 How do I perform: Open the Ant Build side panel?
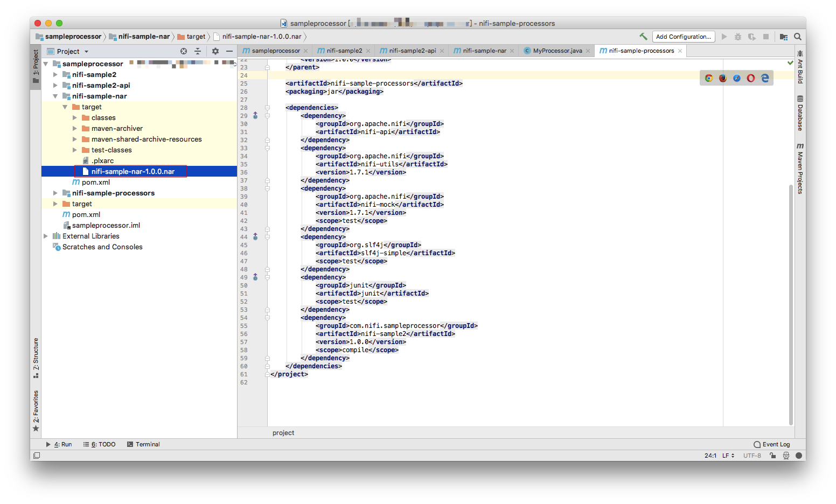point(800,67)
